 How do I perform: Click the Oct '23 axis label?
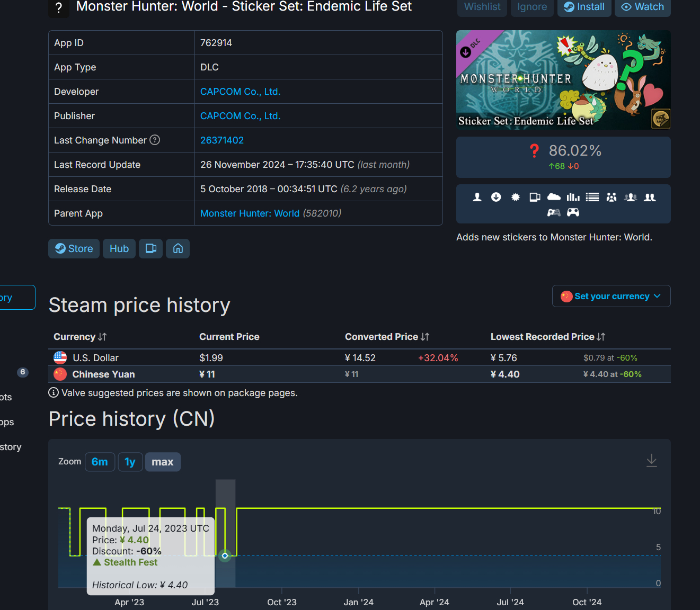click(x=282, y=602)
